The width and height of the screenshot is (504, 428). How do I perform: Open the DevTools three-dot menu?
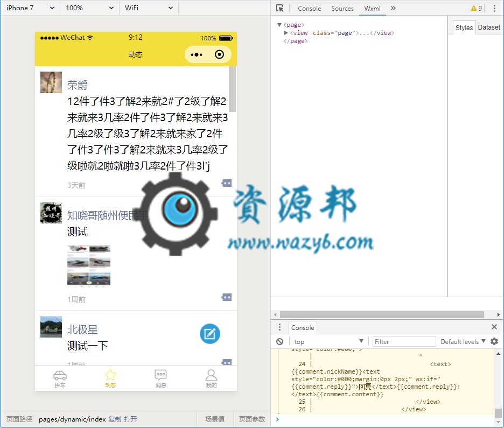(494, 9)
